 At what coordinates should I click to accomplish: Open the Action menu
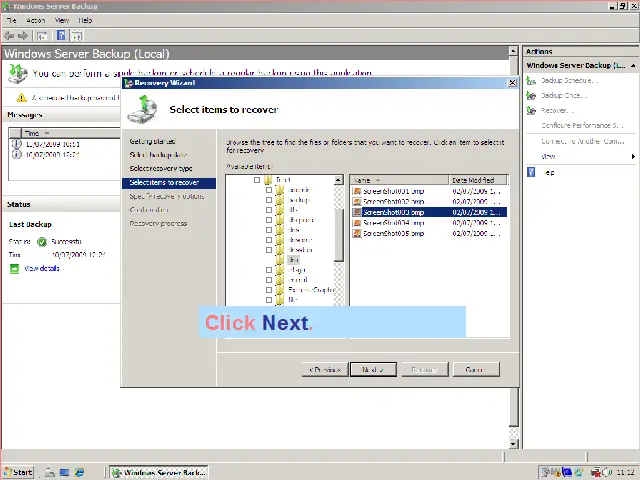click(36, 20)
